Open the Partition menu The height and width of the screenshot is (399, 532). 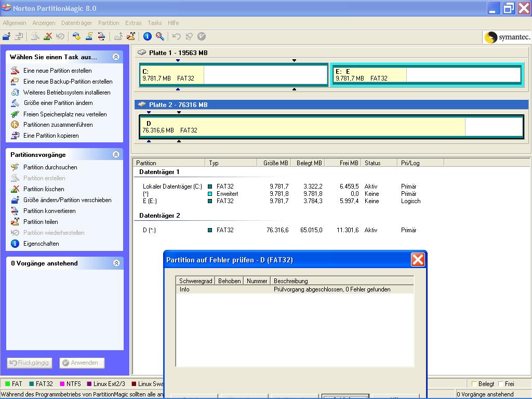tap(109, 23)
